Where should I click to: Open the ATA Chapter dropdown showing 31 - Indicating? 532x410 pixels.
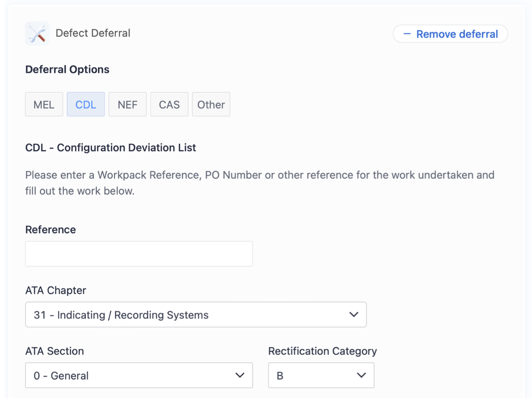point(195,314)
